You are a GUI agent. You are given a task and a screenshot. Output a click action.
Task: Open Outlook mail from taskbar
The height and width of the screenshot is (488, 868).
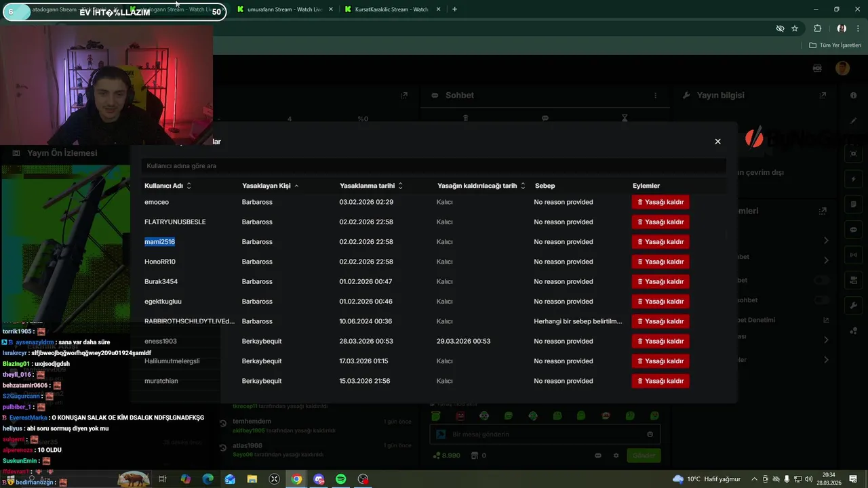(x=230, y=479)
